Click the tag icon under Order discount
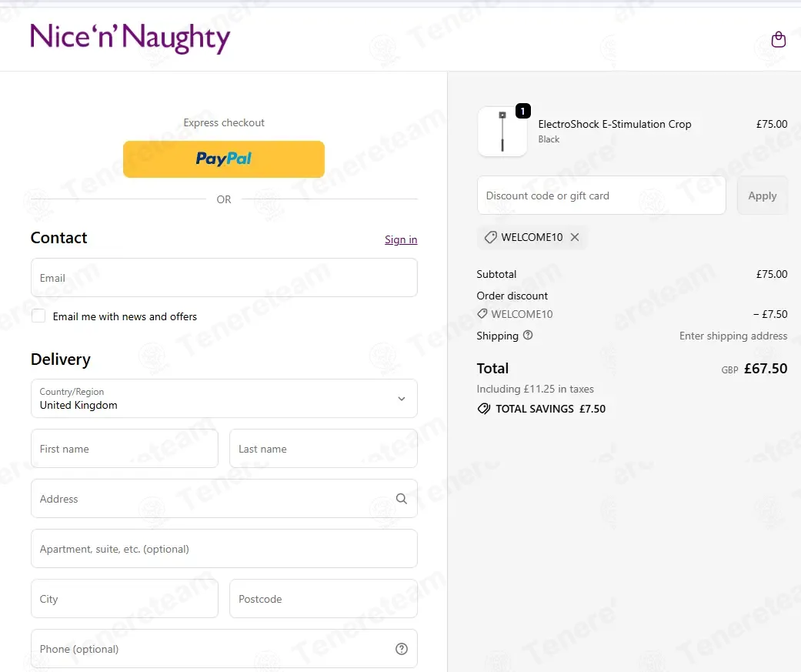This screenshot has height=672, width=801. (x=482, y=314)
